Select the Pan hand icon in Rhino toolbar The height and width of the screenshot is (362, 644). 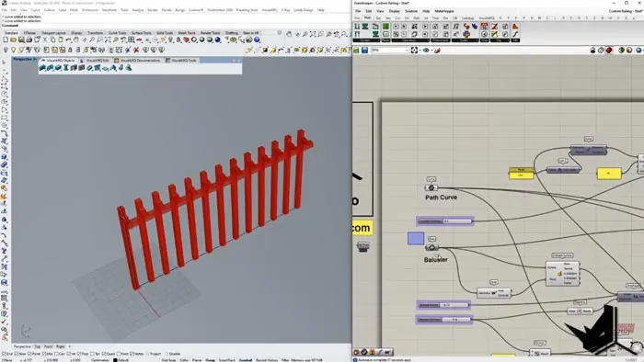76,40
